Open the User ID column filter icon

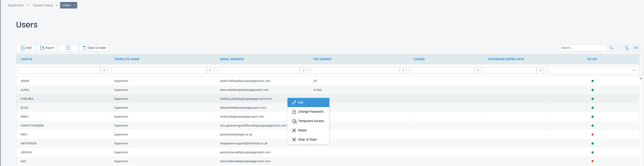pos(104,70)
